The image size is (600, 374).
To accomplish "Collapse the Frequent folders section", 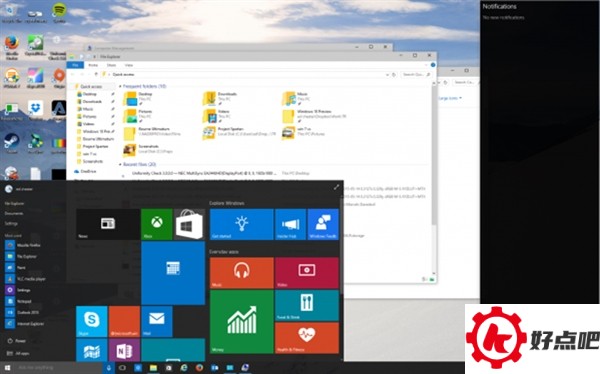I will pos(120,87).
